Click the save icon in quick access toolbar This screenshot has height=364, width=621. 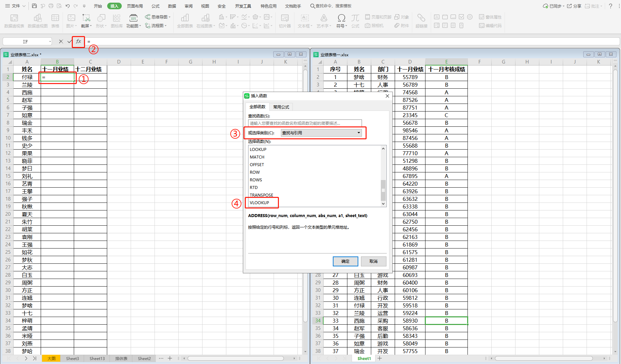point(34,6)
